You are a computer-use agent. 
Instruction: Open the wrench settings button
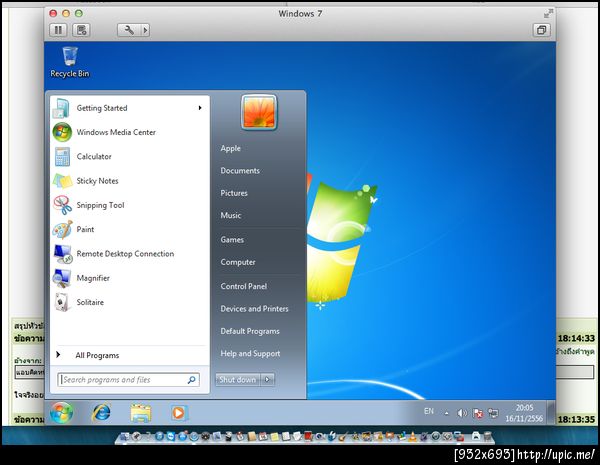129,30
